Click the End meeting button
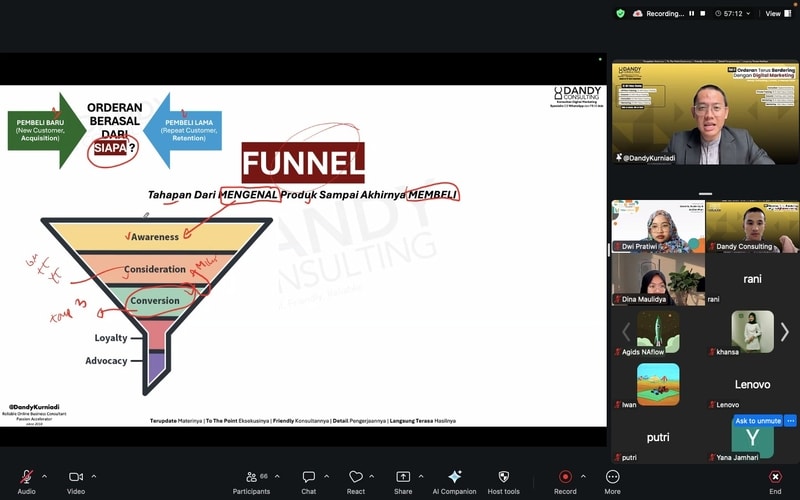The width and height of the screenshot is (800, 500). tap(775, 477)
